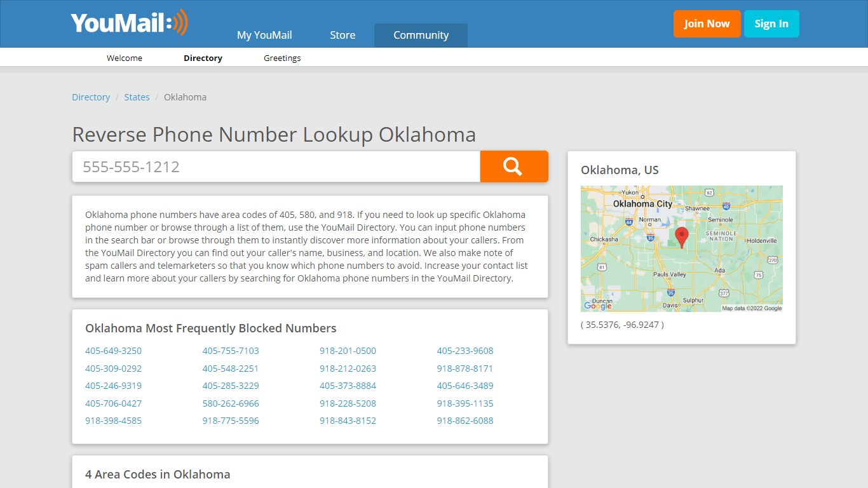Open the My YouMail tab
Image resolution: width=868 pixels, height=488 pixels.
[264, 35]
